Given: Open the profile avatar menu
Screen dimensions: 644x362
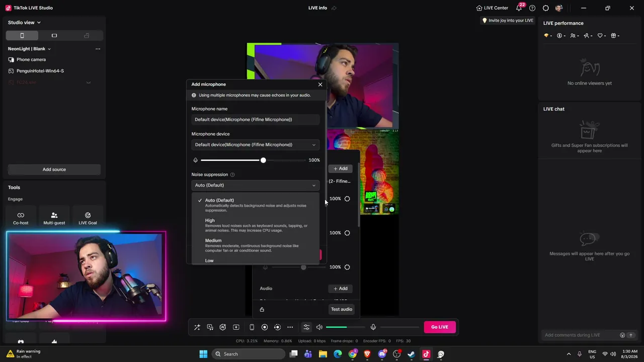Looking at the screenshot, I should point(559,8).
